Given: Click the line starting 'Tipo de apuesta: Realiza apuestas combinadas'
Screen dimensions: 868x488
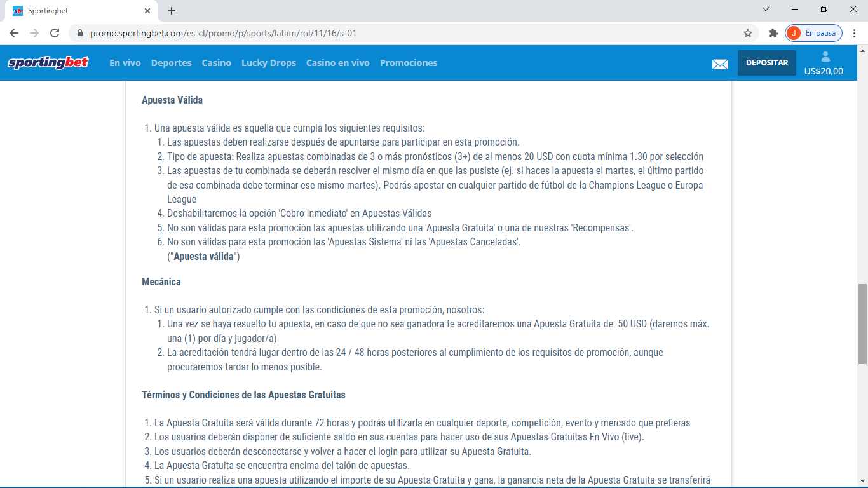Looking at the screenshot, I should click(x=435, y=156).
